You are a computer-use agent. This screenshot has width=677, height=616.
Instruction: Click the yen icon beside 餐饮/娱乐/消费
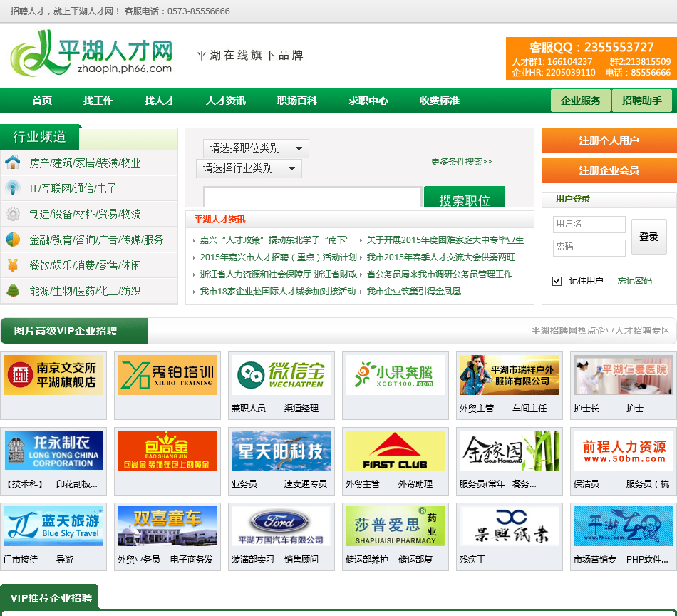coord(13,265)
